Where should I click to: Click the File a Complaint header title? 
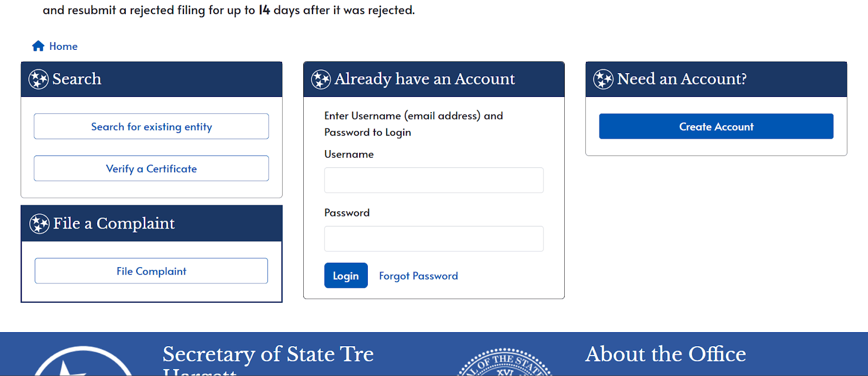pyautogui.click(x=114, y=224)
